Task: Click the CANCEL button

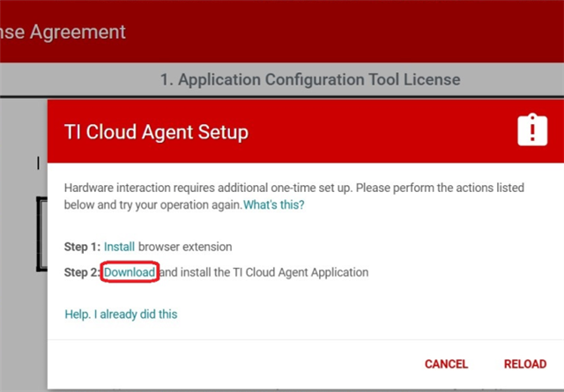Action: 446,364
